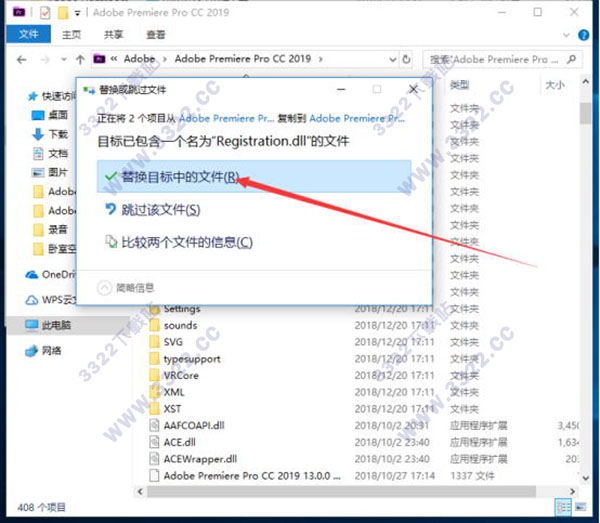Go back with the back arrow
The width and height of the screenshot is (600, 523).
pyautogui.click(x=22, y=60)
